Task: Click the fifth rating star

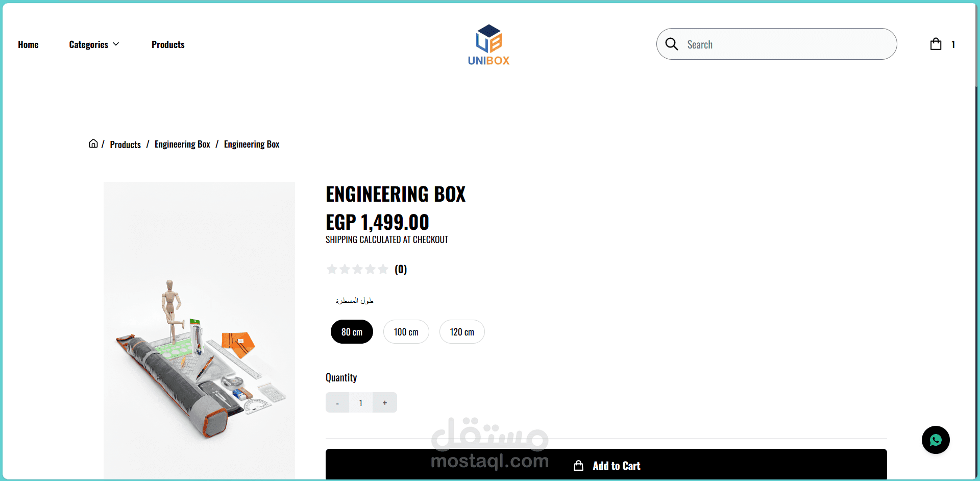Action: (383, 269)
